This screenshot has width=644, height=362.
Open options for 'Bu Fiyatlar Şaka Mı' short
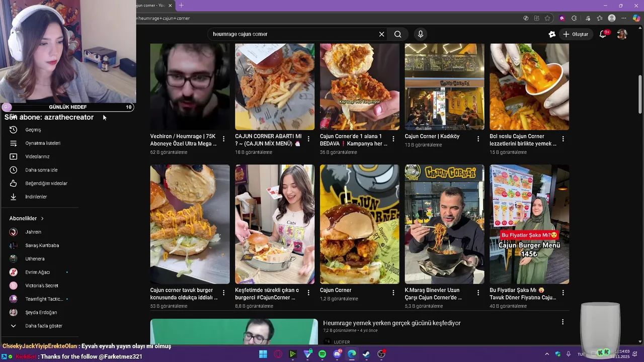pyautogui.click(x=563, y=293)
